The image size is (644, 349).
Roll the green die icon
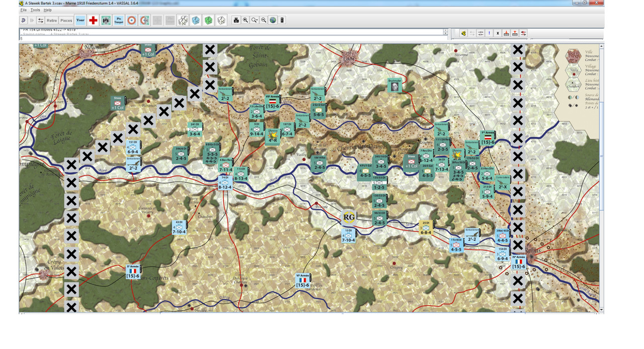(x=208, y=20)
